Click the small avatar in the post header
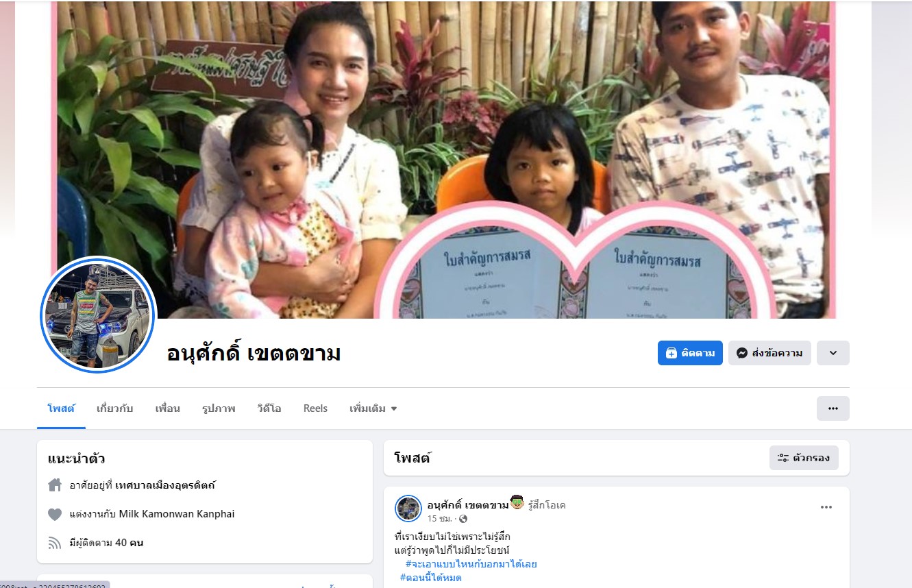 point(408,509)
